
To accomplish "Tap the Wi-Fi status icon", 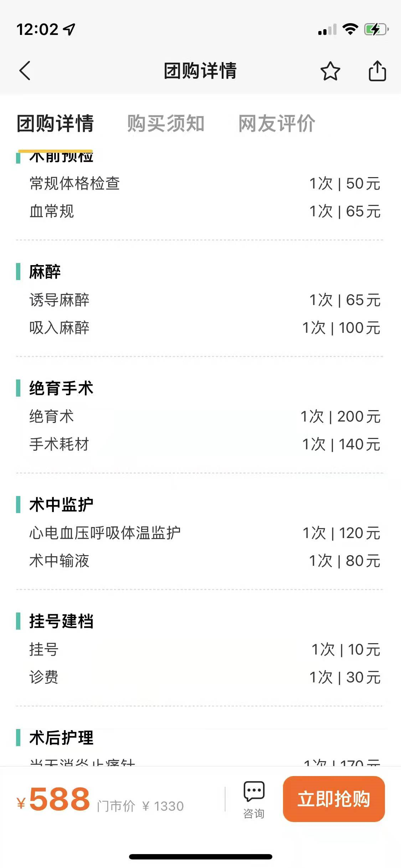I will [x=350, y=29].
